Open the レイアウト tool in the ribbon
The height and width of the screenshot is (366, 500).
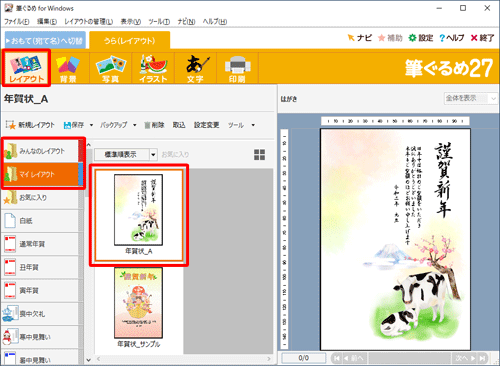[26, 68]
